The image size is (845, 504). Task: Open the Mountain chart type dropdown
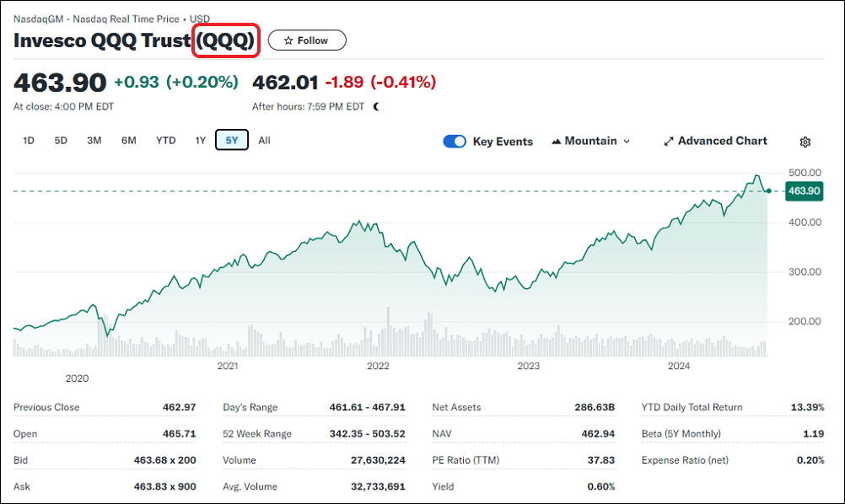pyautogui.click(x=590, y=141)
